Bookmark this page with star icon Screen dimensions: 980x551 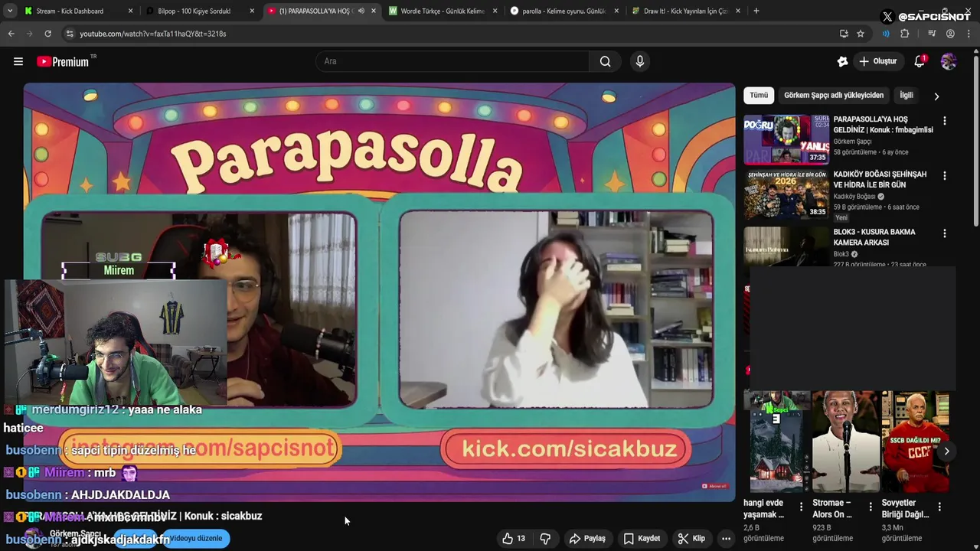click(861, 34)
